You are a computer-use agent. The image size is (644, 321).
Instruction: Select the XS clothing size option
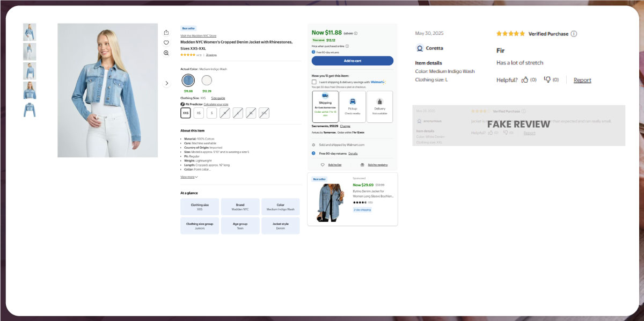(x=199, y=113)
